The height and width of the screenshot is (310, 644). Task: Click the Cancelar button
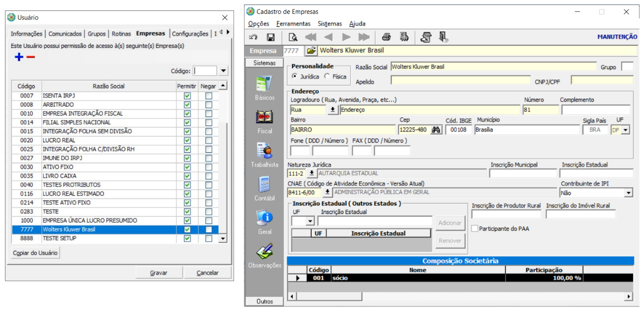pyautogui.click(x=208, y=273)
